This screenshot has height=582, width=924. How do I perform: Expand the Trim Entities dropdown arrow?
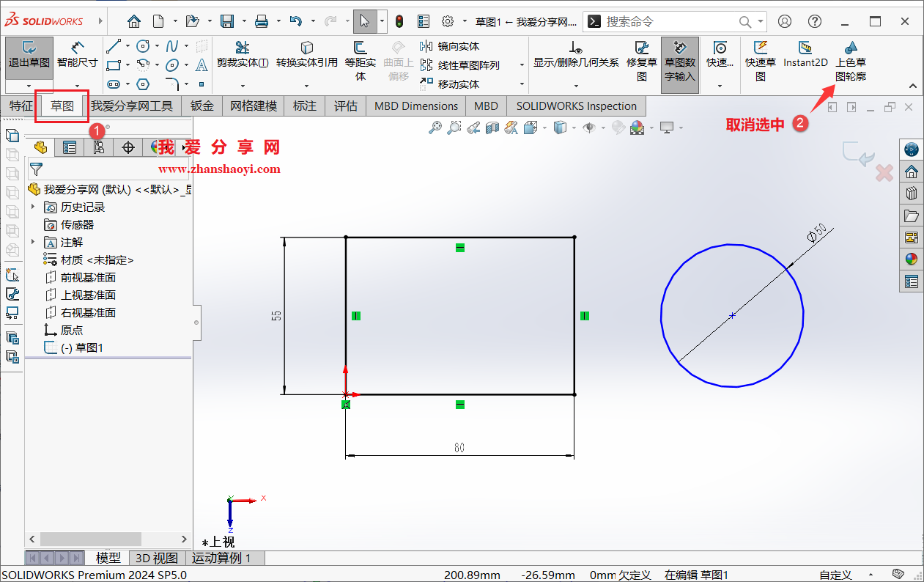[243, 86]
